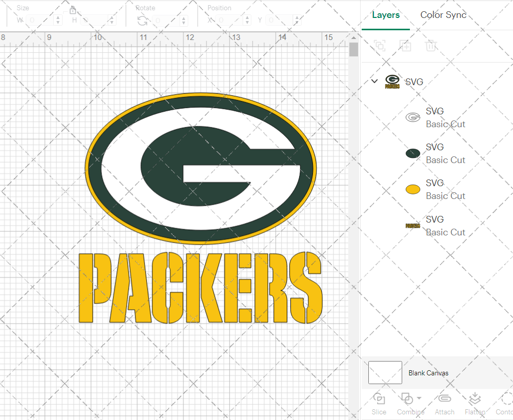The height and width of the screenshot is (420, 513).
Task: Select the dark green oval layer swatch
Action: tap(413, 153)
